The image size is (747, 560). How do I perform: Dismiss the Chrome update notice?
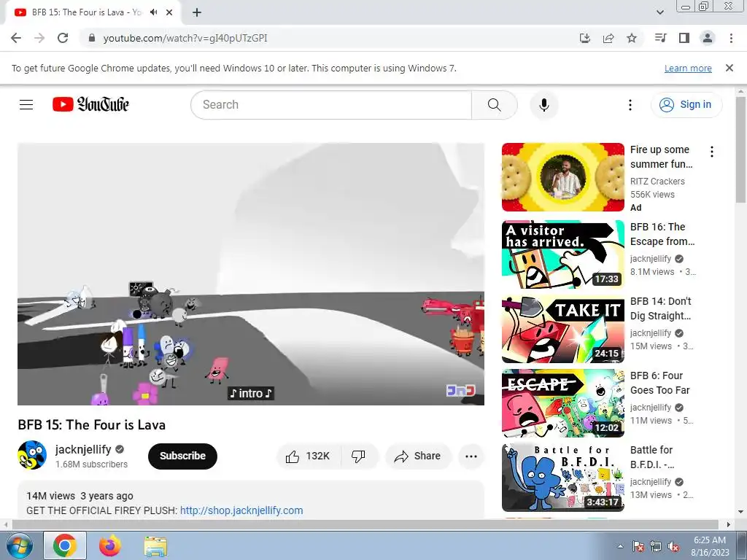click(x=729, y=68)
